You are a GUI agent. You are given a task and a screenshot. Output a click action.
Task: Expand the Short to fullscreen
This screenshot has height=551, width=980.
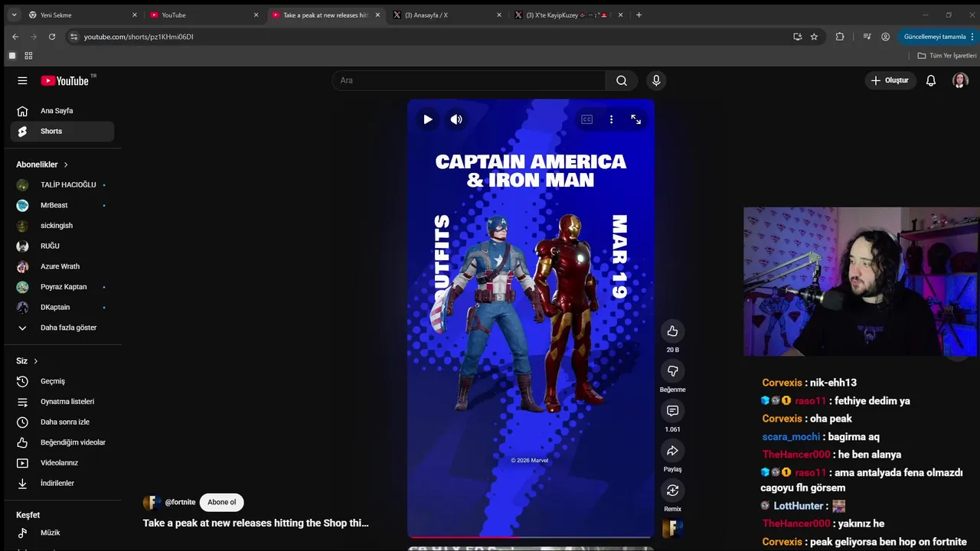coord(635,119)
